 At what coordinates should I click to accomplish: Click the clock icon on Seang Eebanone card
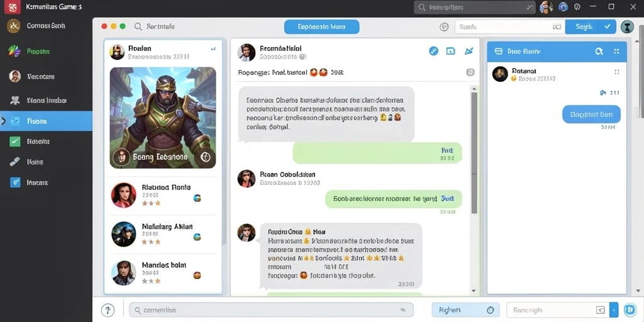click(206, 157)
